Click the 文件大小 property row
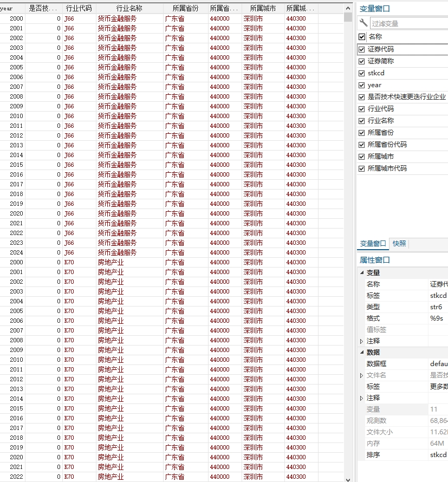This screenshot has width=448, height=482. coord(403,432)
